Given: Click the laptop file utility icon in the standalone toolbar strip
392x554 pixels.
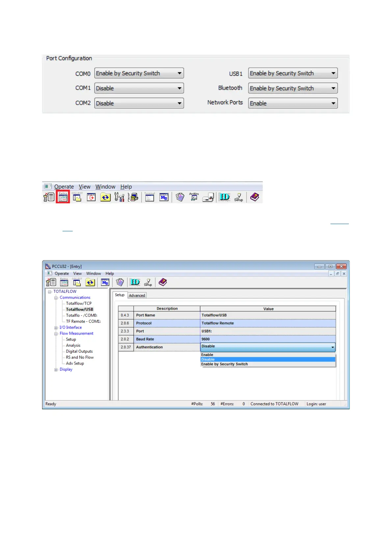Looking at the screenshot, I should tap(208, 197).
